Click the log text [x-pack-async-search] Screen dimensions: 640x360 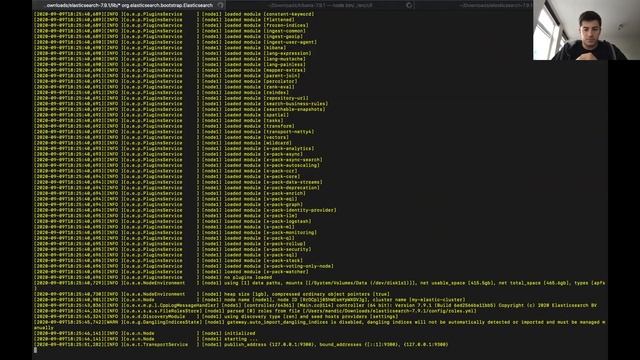point(293,160)
